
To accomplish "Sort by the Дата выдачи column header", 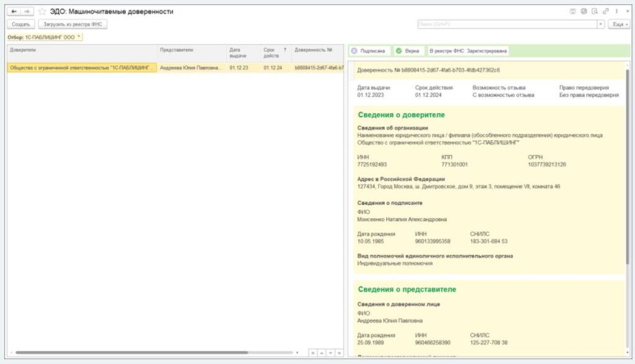I will click(x=244, y=53).
